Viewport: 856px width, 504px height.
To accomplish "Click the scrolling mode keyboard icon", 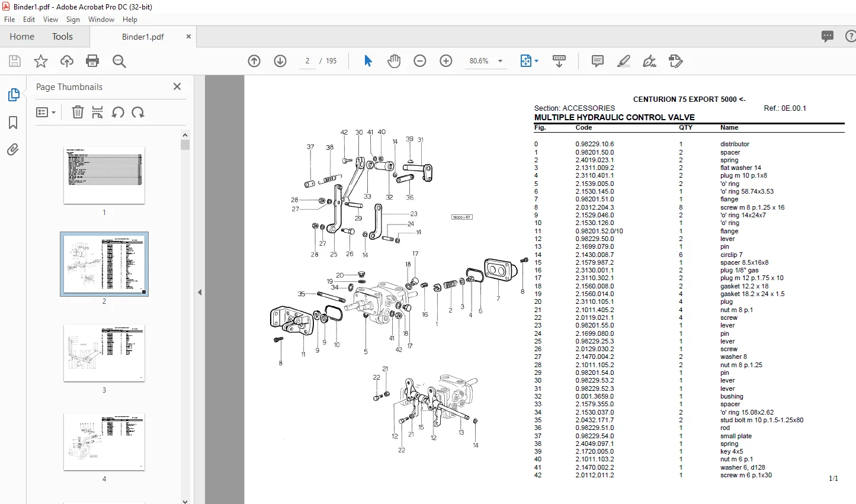I will point(559,61).
